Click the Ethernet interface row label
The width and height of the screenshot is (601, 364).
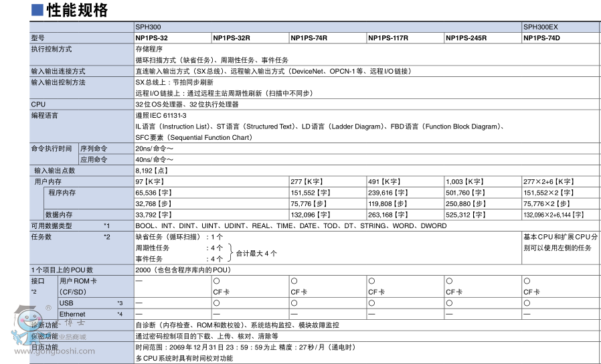point(72,314)
